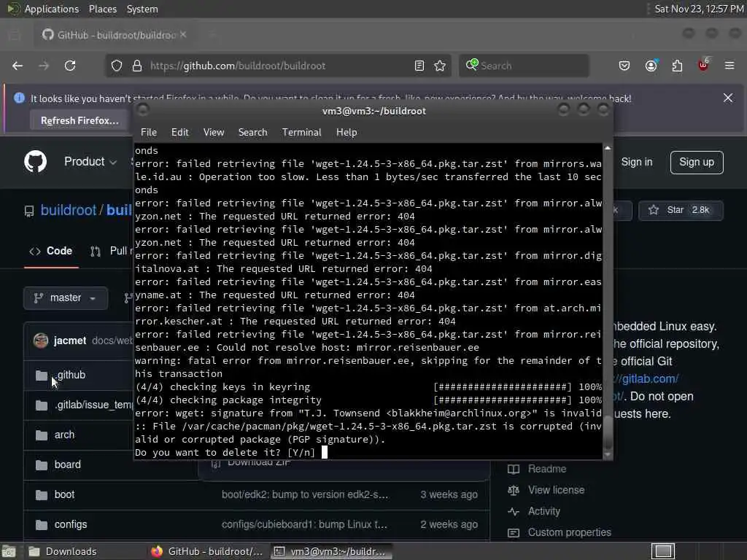This screenshot has height=560, width=747.
Task: Open terminal Search menu
Action: [x=252, y=133]
